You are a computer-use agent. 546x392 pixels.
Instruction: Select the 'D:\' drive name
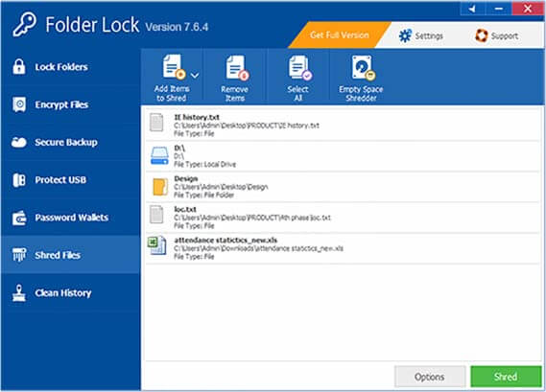click(179, 149)
